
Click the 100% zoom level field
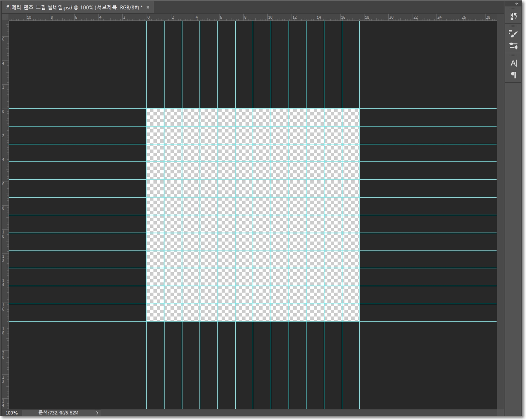[x=12, y=413]
